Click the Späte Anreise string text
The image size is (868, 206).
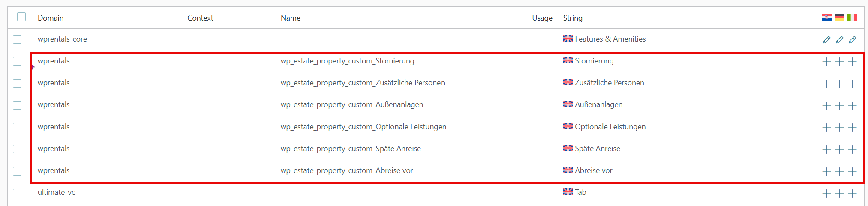point(598,149)
